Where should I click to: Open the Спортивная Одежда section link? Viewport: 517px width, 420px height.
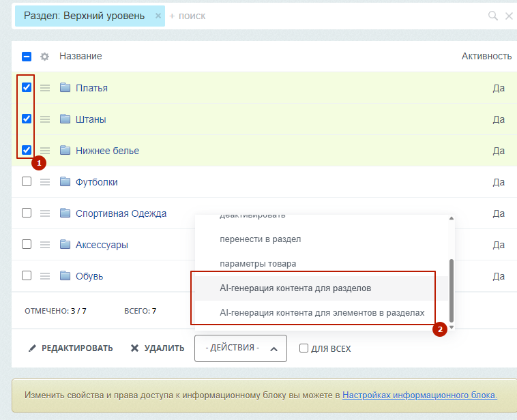[121, 213]
